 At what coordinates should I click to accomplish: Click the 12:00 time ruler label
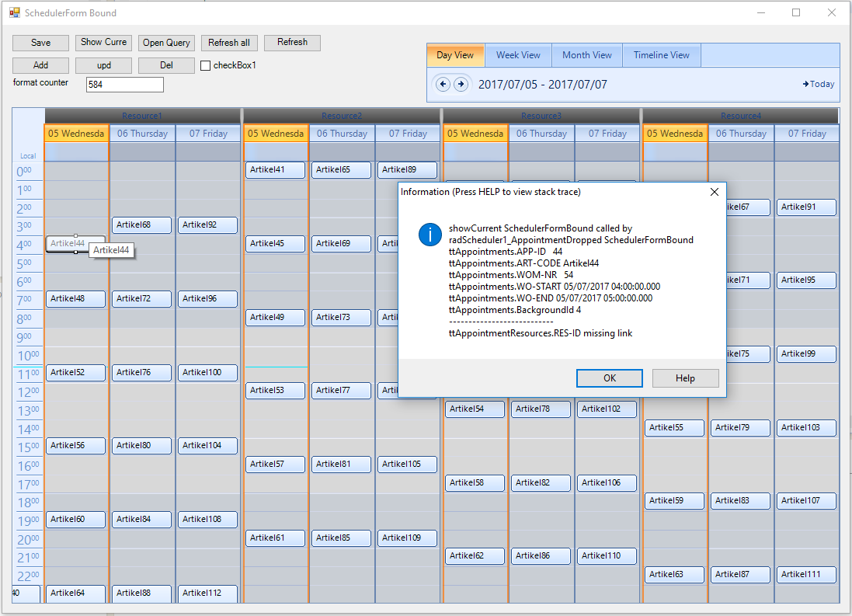[28, 392]
